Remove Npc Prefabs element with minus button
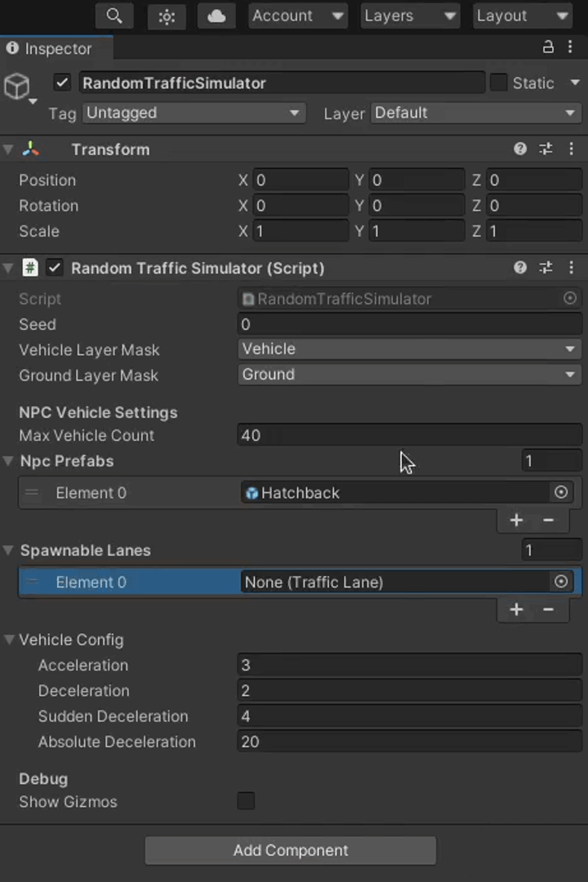This screenshot has width=588, height=882. (x=548, y=520)
